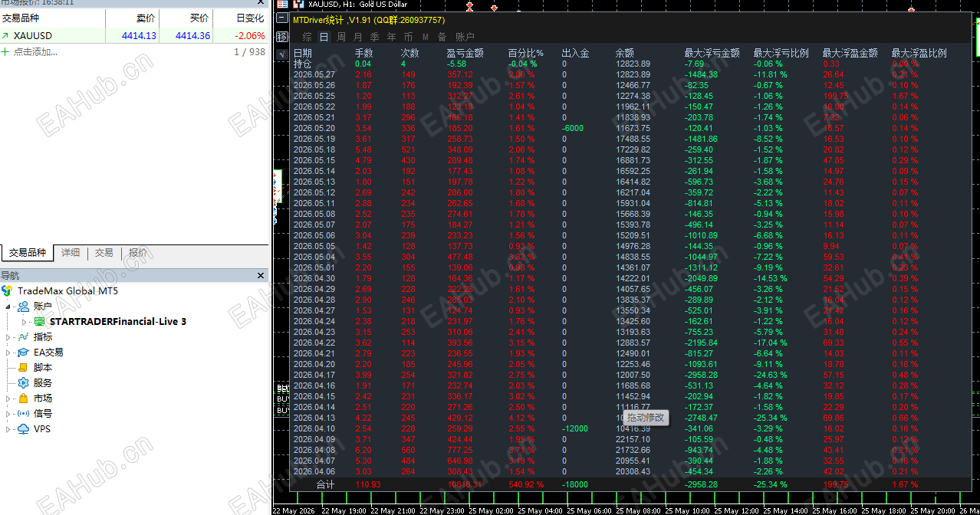980x515 pixels.
Task: Click the 最大浮亏金额 column header
Action: point(712,54)
